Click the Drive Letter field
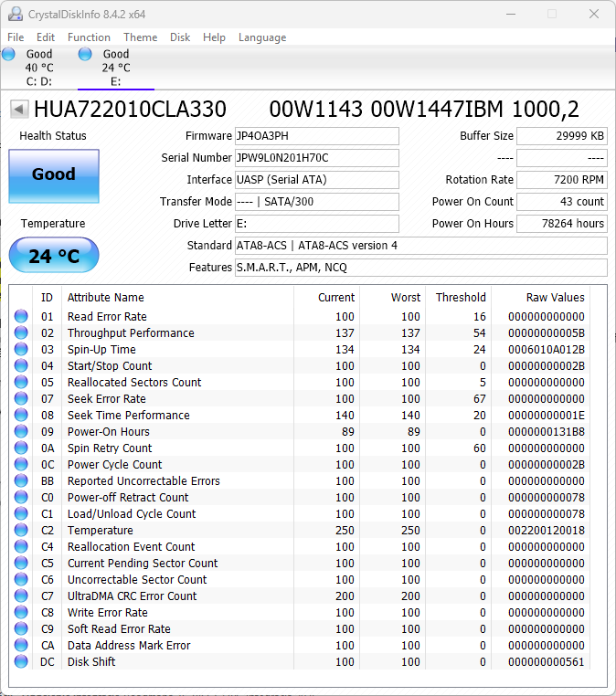The width and height of the screenshot is (616, 696). pos(316,224)
